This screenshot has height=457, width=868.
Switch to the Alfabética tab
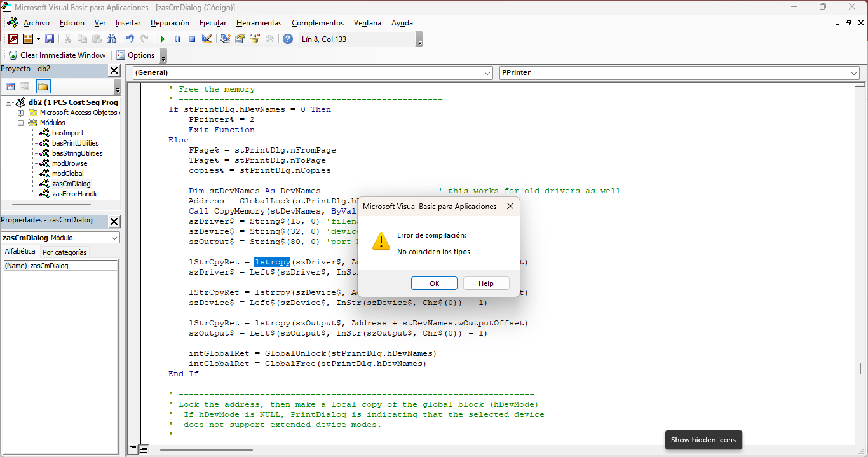click(20, 252)
